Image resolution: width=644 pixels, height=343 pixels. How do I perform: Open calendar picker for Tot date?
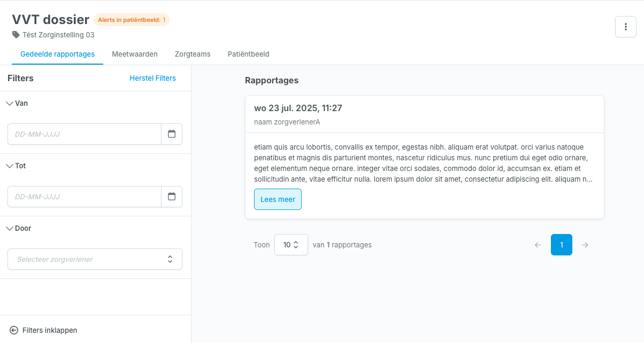(172, 197)
